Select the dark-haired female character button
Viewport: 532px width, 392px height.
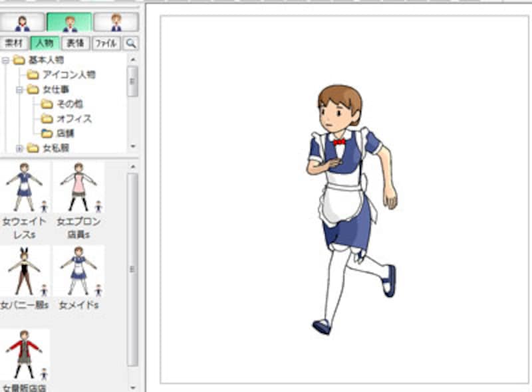pyautogui.click(x=23, y=23)
